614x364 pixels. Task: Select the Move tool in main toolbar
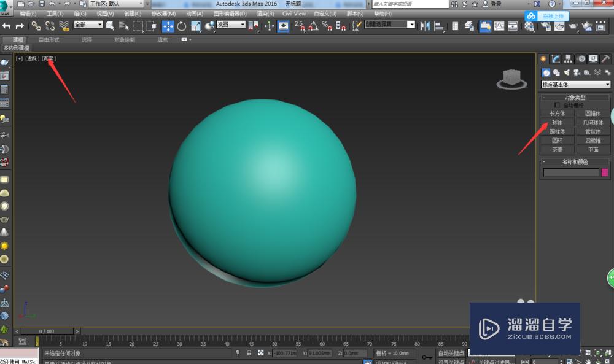[x=168, y=26]
